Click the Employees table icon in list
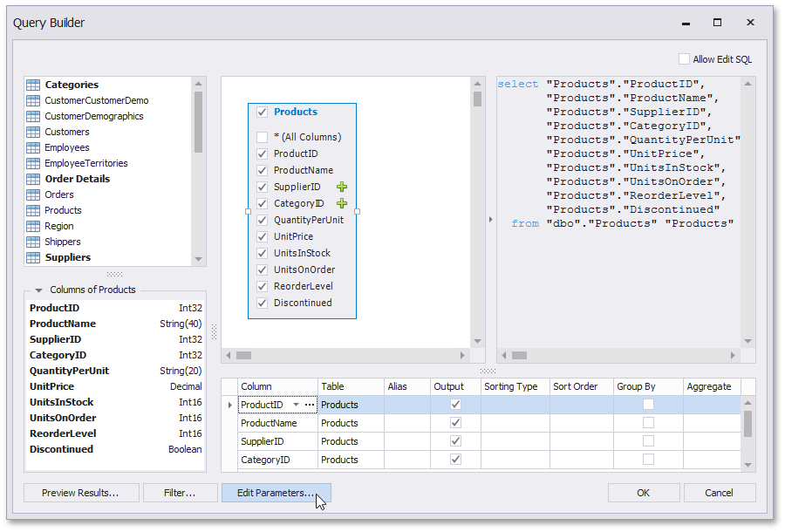Image resolution: width=785 pixels, height=532 pixels. point(33,147)
